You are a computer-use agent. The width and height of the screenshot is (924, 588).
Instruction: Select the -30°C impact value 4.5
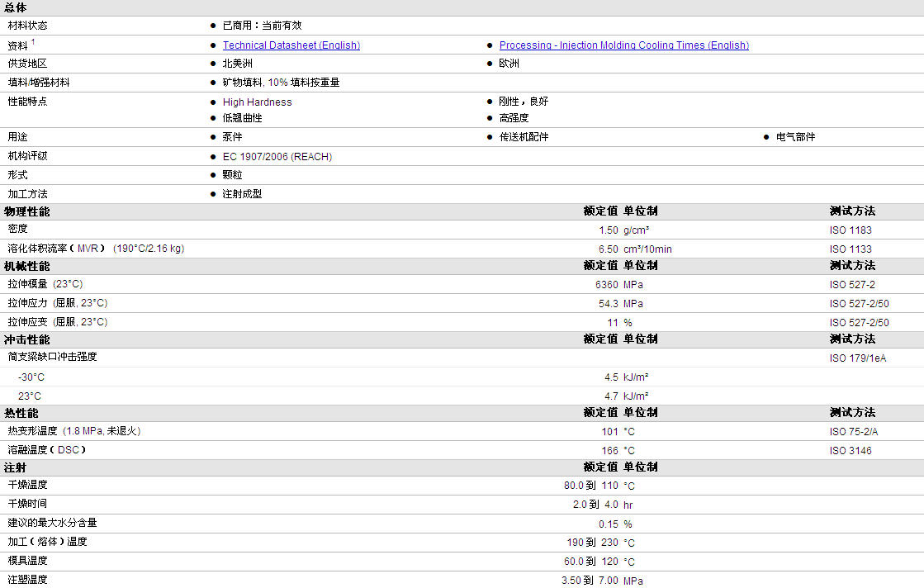coord(611,377)
